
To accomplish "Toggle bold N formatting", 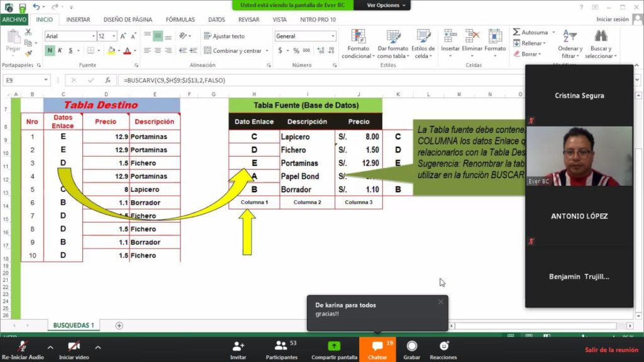I will [50, 50].
